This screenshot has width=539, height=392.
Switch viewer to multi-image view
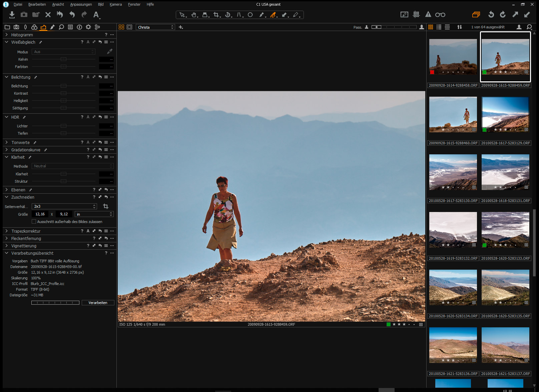click(x=121, y=27)
